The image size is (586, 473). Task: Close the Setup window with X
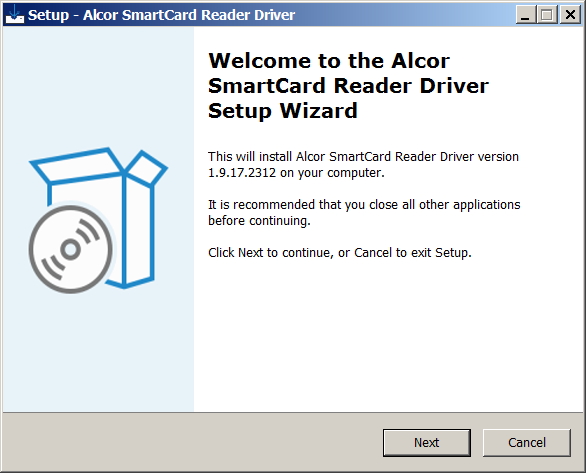click(x=570, y=15)
